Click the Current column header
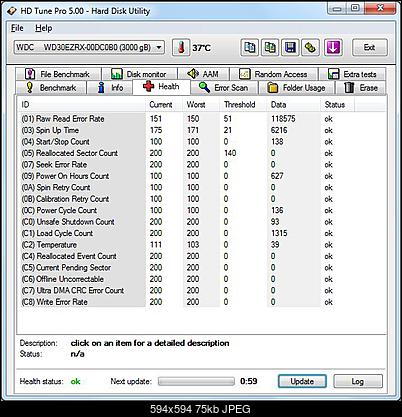Screen dimensions: 402x417 (x=164, y=105)
